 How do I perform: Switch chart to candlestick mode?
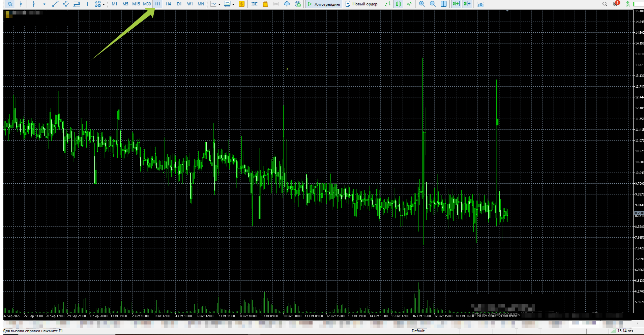tap(399, 4)
